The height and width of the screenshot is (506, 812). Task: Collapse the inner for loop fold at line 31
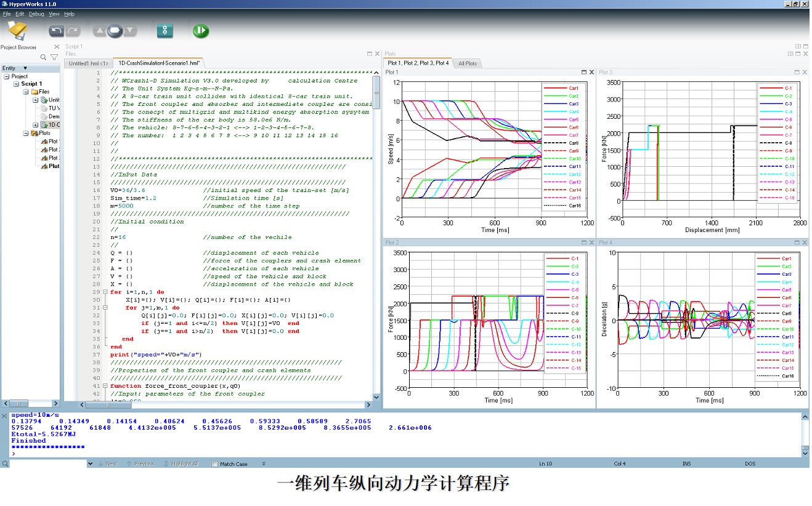click(x=105, y=307)
